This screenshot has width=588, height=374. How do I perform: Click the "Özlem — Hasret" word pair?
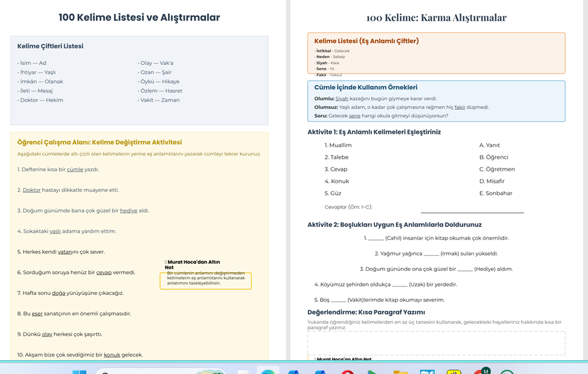coord(160,90)
